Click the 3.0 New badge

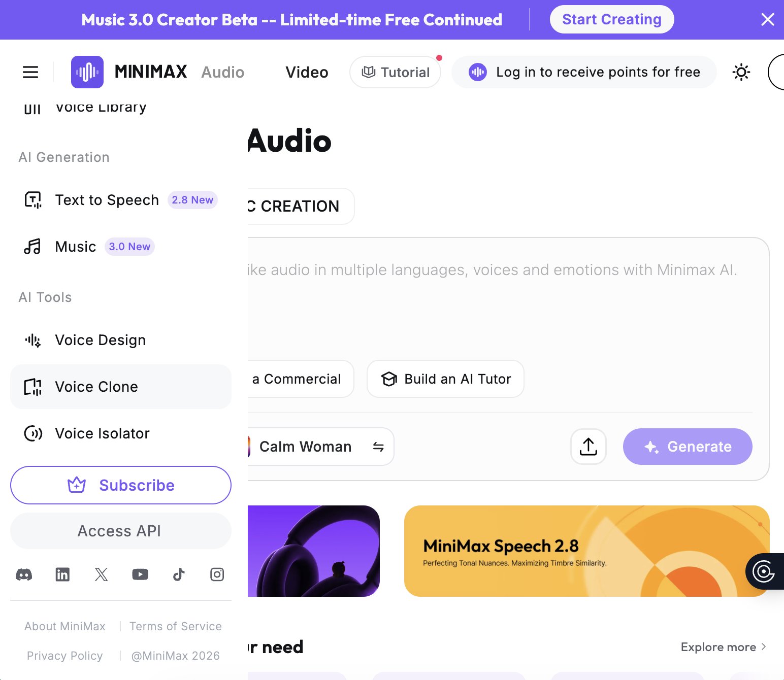pos(129,247)
